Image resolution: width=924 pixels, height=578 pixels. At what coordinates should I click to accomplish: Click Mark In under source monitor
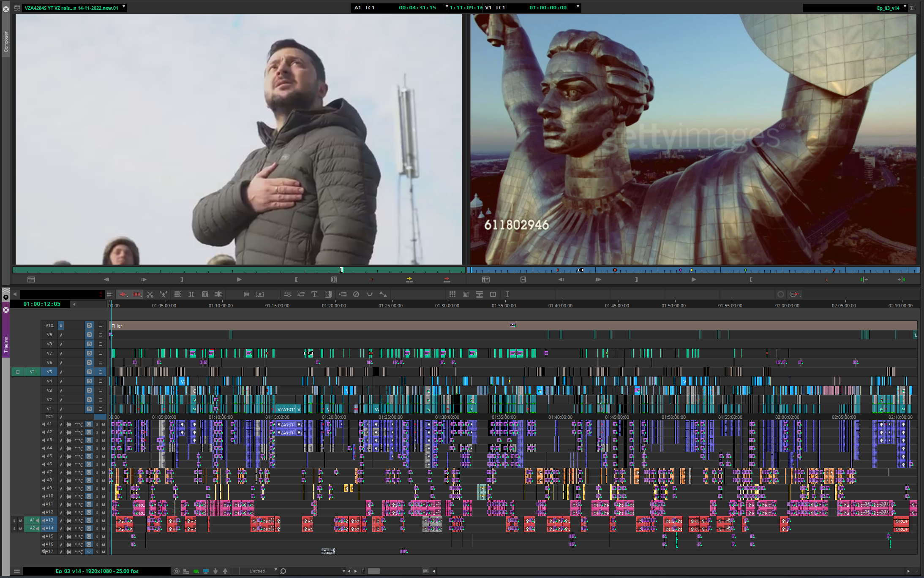[297, 280]
